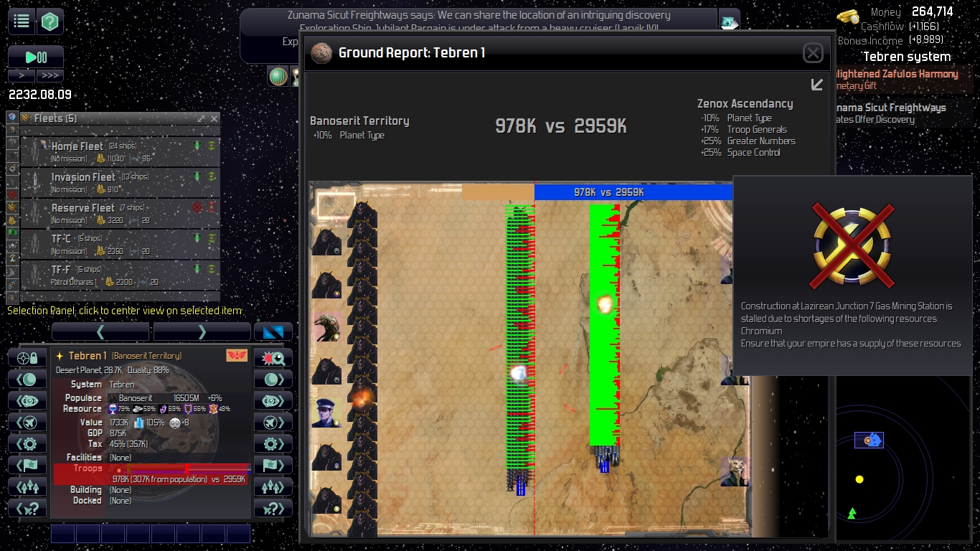Screen dimensions: 980x551
Task: Open the hexagon help icon
Action: 50,21
